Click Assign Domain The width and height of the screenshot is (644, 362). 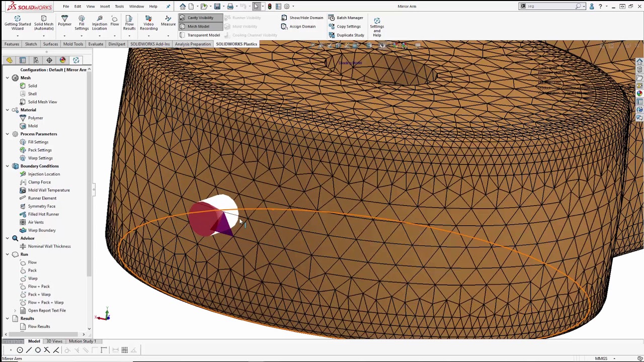click(x=298, y=26)
